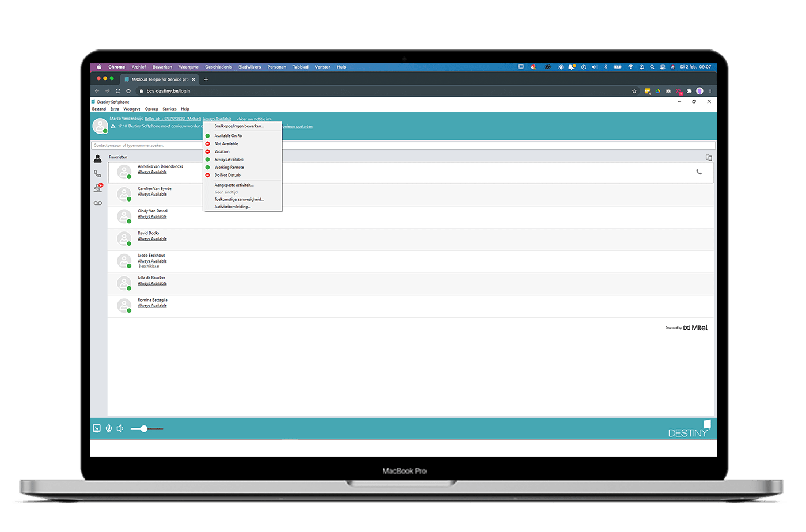The width and height of the screenshot is (806, 532).
Task: Open the voicemail icon in the sidebar
Action: pos(98,203)
